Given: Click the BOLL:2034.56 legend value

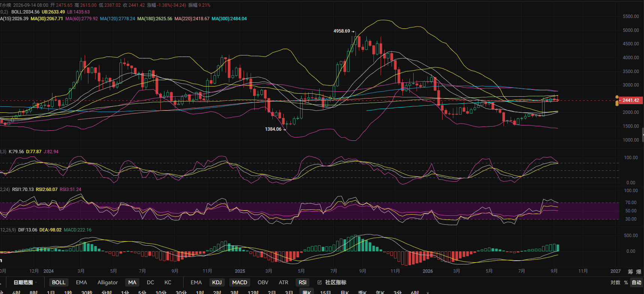Looking at the screenshot, I should pos(25,12).
